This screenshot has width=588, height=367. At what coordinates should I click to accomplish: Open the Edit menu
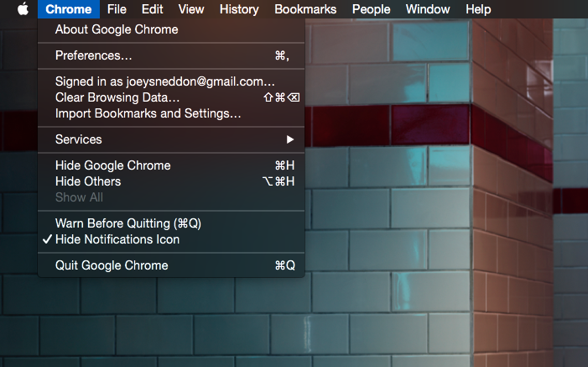point(153,9)
